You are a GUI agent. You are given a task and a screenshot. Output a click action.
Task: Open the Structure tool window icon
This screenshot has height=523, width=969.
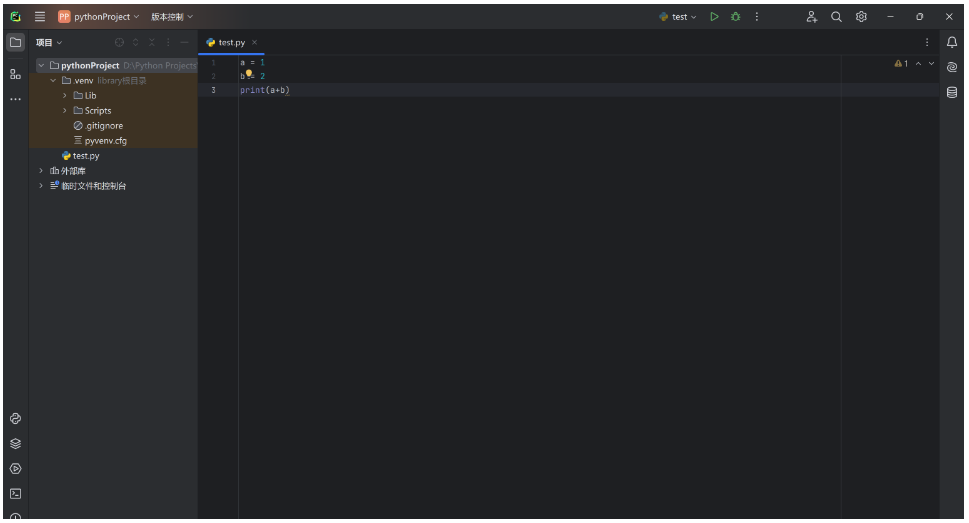pos(15,74)
